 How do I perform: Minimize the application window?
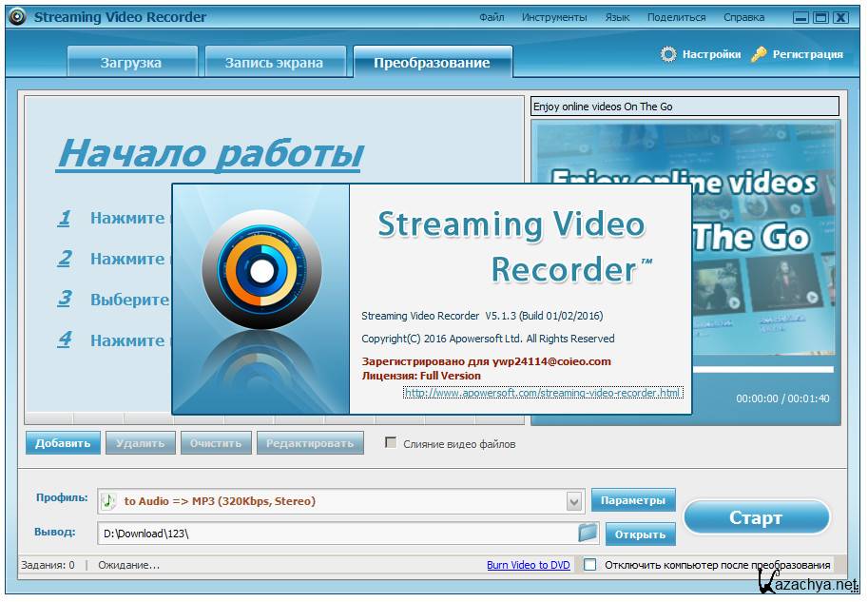pos(800,17)
